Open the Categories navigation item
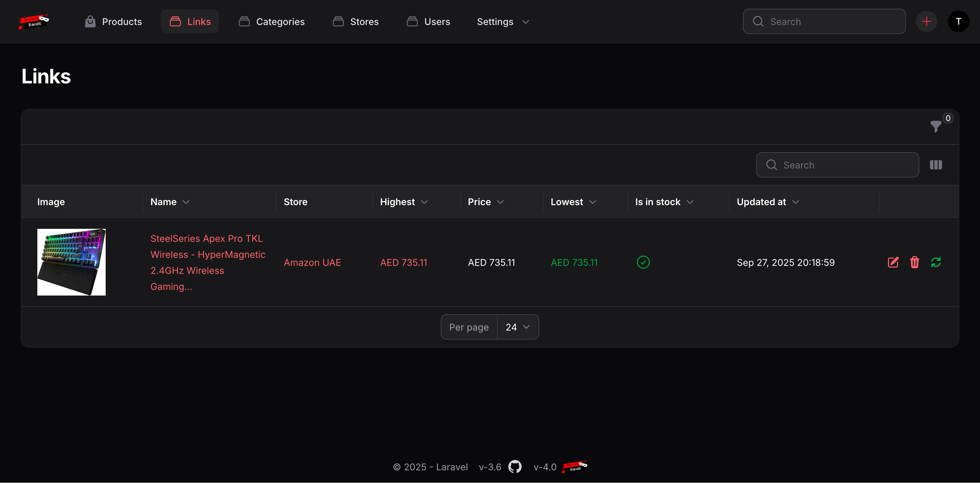Screen dimensions: 980x483 272,22
